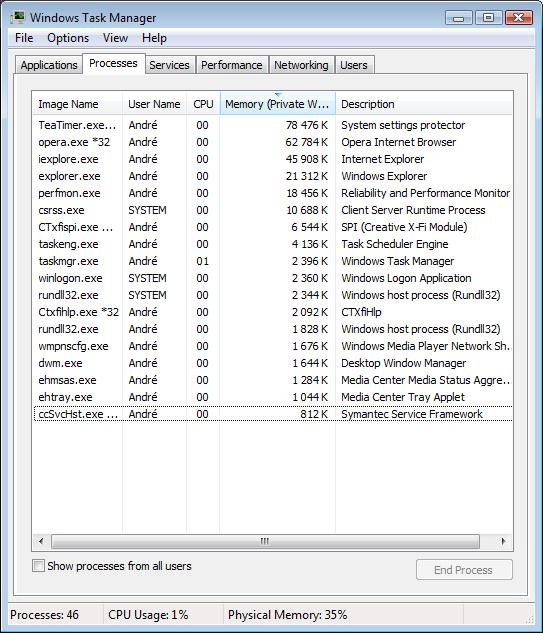
Task: Click the Task Manager title bar icon
Action: (x=18, y=18)
